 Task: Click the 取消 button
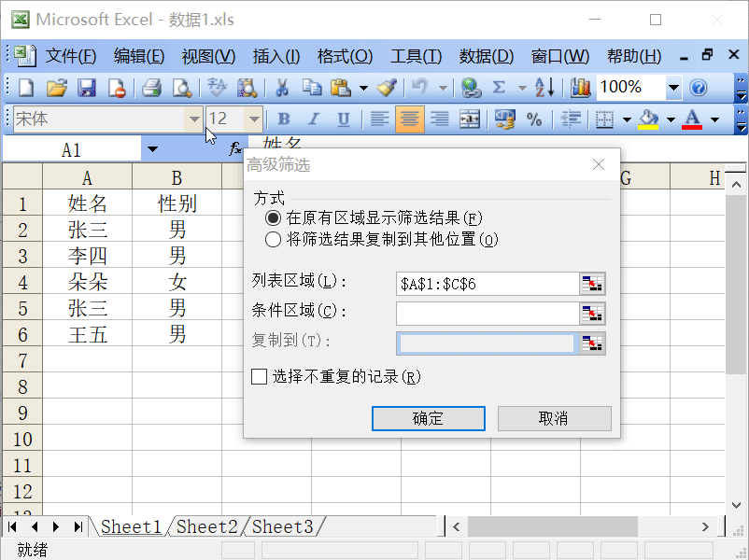point(554,418)
